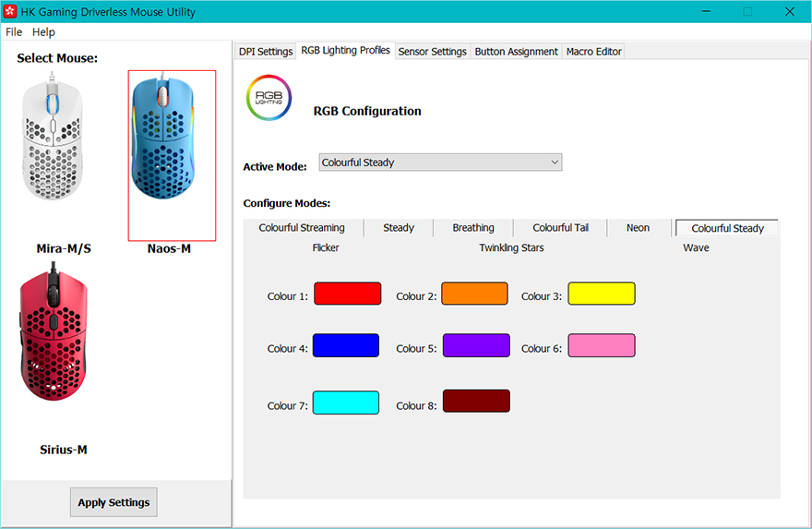The image size is (812, 529).
Task: Close the HK Gaming utility window
Action: pyautogui.click(x=789, y=11)
